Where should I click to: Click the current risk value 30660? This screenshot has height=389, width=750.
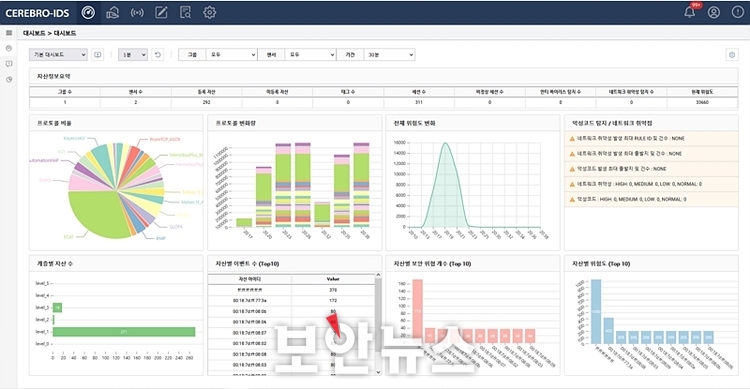[702, 102]
